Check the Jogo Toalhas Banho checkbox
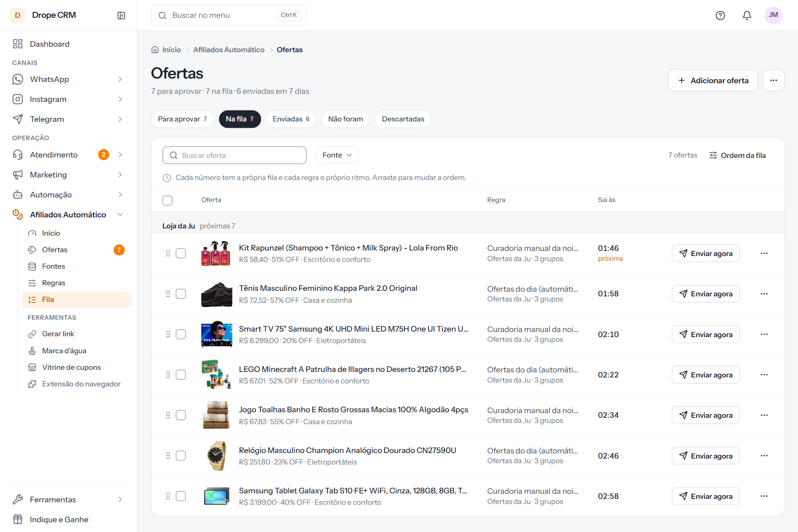Viewport: 798px width, 532px height. pyautogui.click(x=181, y=415)
